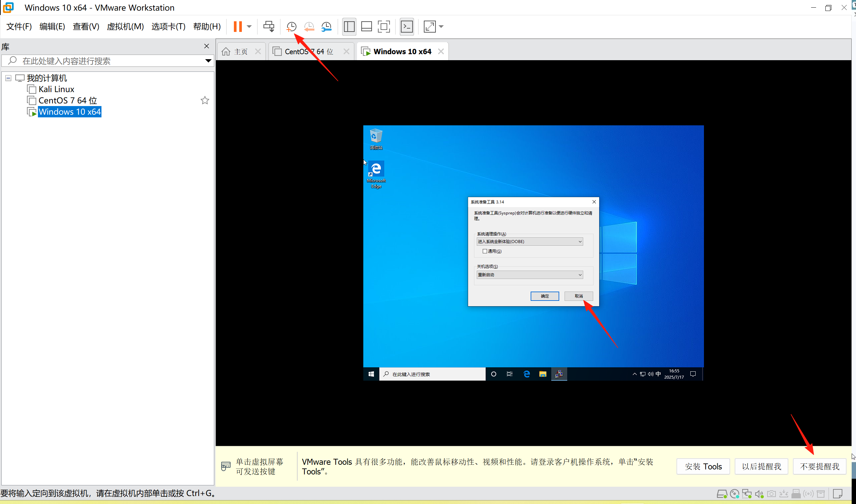The height and width of the screenshot is (504, 856).
Task: Open the 虚拟机(M) menu
Action: 125,27
